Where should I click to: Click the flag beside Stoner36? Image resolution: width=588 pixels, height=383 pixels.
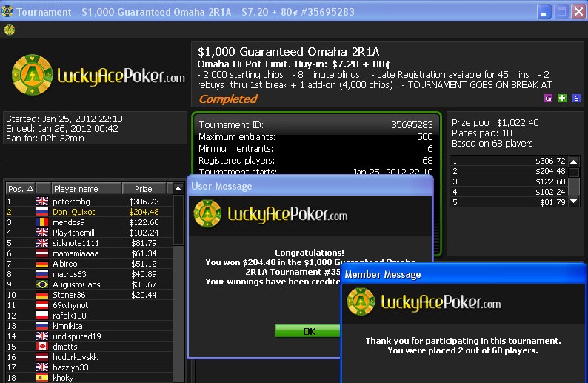tap(42, 295)
